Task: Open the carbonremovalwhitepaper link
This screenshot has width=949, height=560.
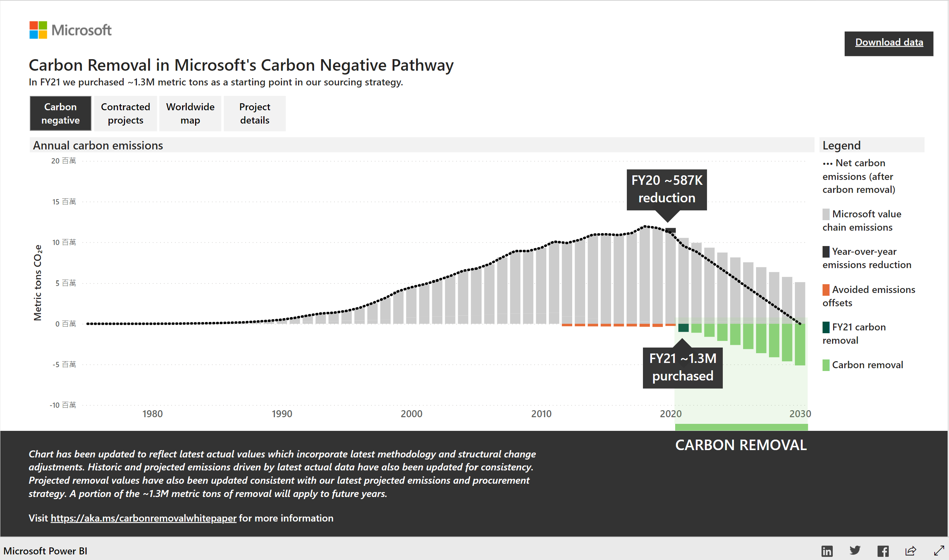Action: (144, 518)
